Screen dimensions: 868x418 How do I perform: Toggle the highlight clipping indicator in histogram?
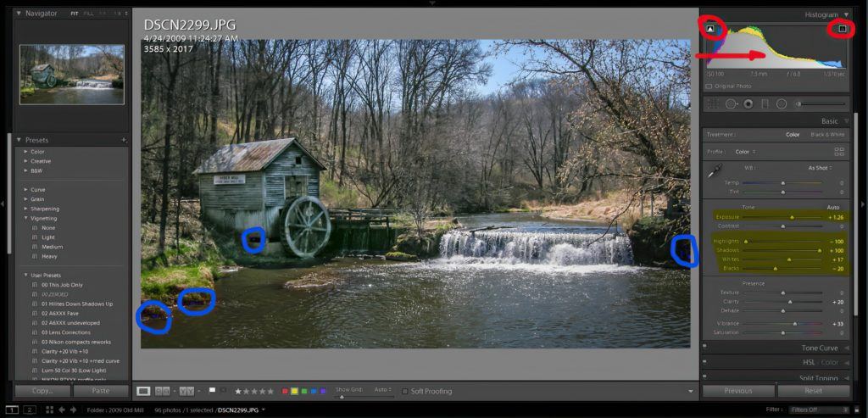(842, 29)
